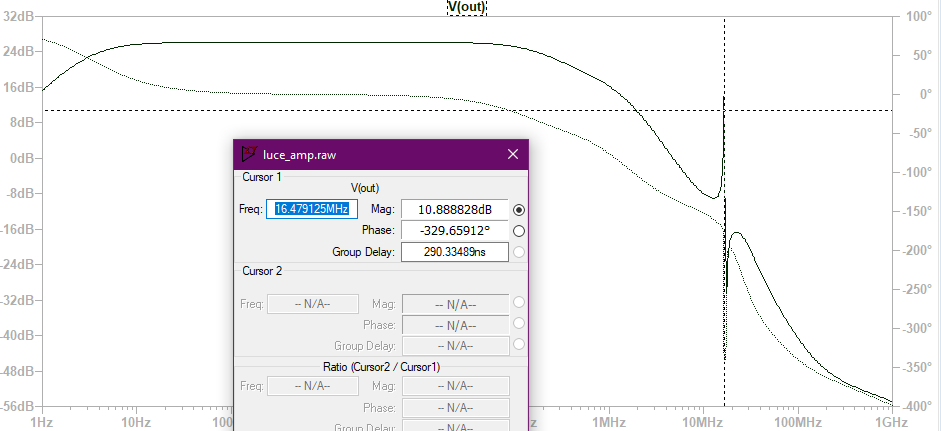Select the Cursor 2 Phase radio button
The height and width of the screenshot is (431, 941).
(519, 324)
